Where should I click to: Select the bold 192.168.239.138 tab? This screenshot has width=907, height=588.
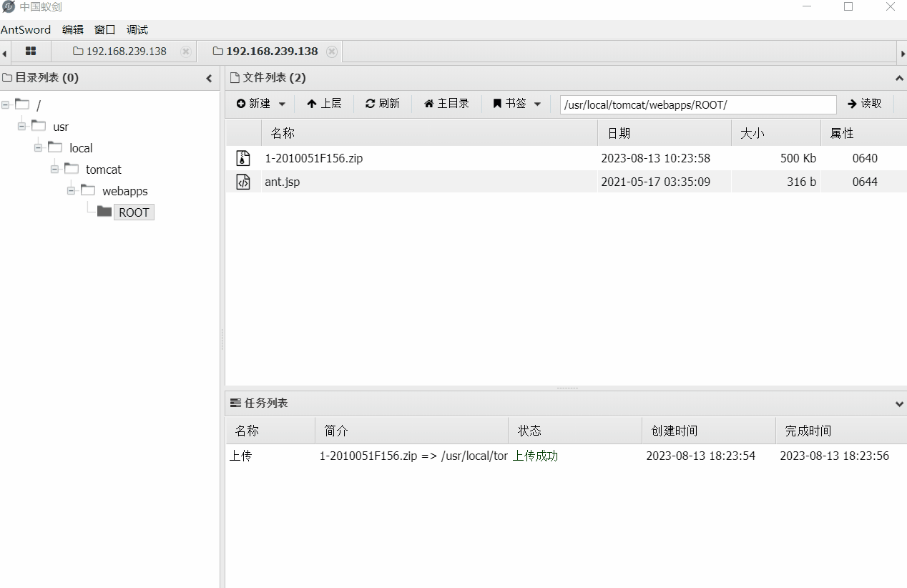(x=265, y=52)
